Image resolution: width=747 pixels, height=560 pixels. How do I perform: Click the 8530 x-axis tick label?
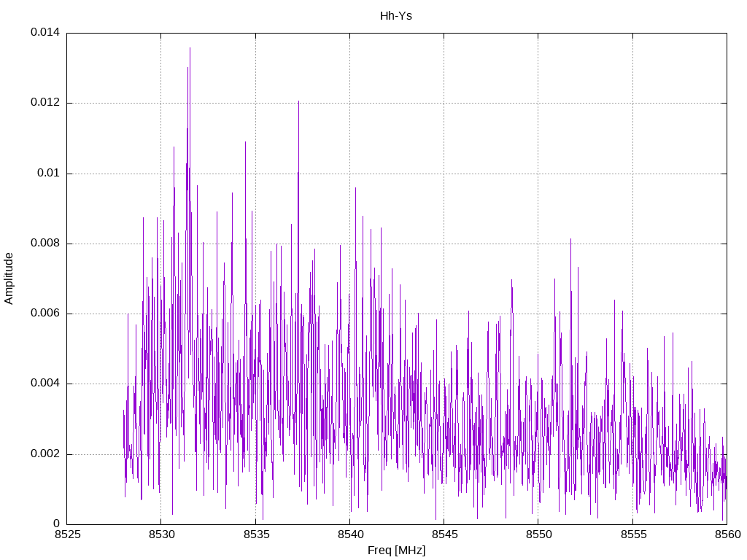coord(161,534)
